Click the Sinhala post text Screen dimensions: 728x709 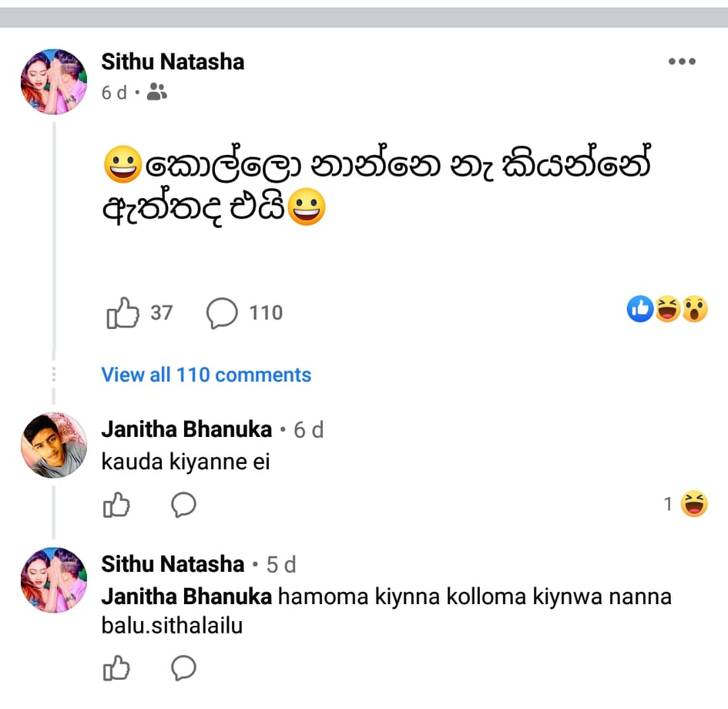pyautogui.click(x=377, y=185)
